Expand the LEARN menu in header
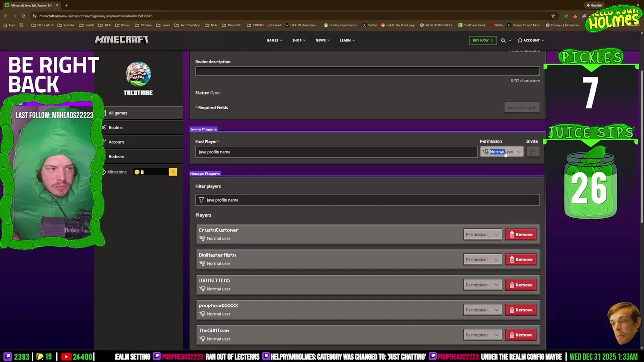Image resolution: width=644 pixels, height=362 pixels. coord(347,40)
